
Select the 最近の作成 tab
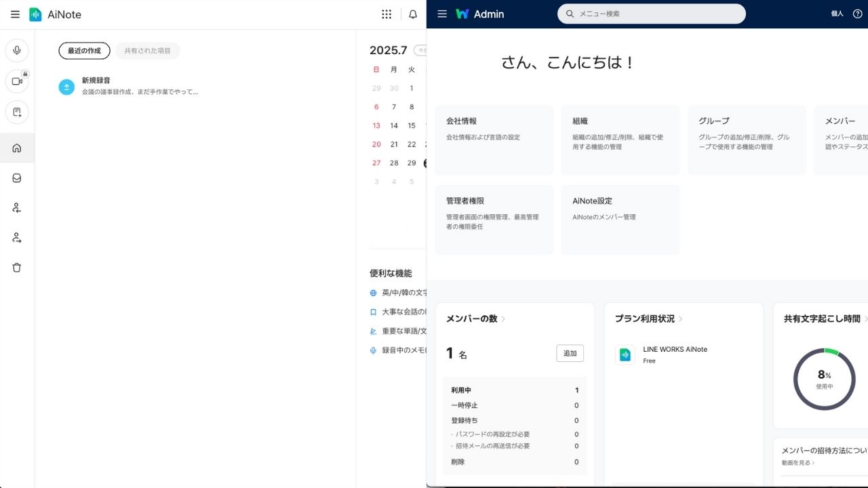[84, 51]
